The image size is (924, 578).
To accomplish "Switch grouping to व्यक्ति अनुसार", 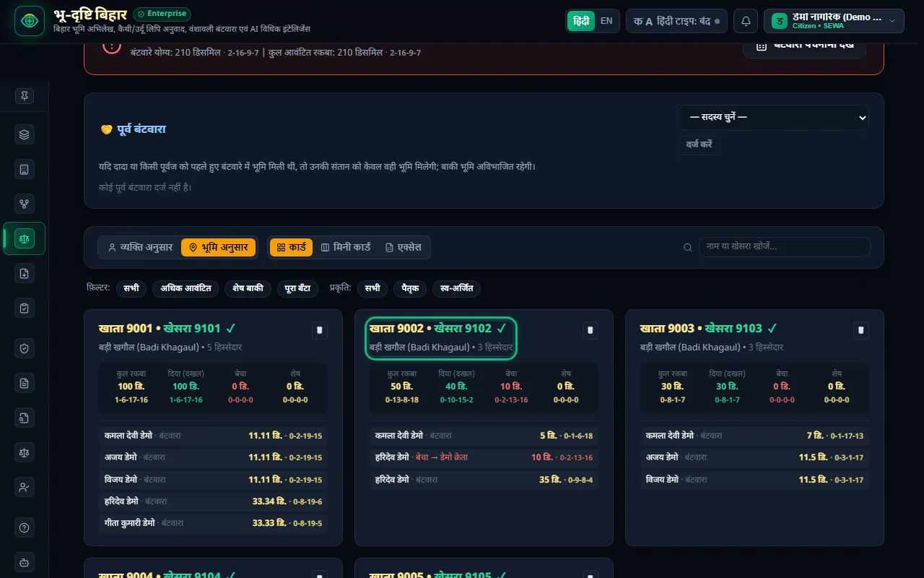I will [x=140, y=247].
